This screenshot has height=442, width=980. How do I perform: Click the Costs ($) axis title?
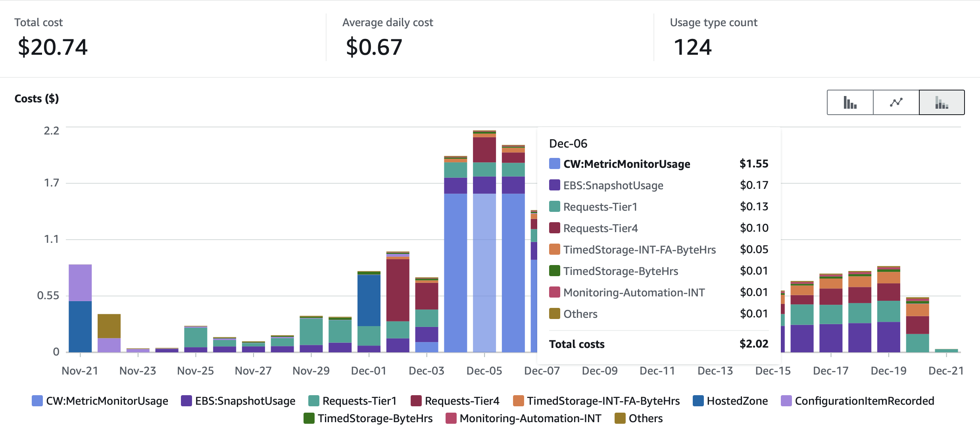tap(37, 98)
